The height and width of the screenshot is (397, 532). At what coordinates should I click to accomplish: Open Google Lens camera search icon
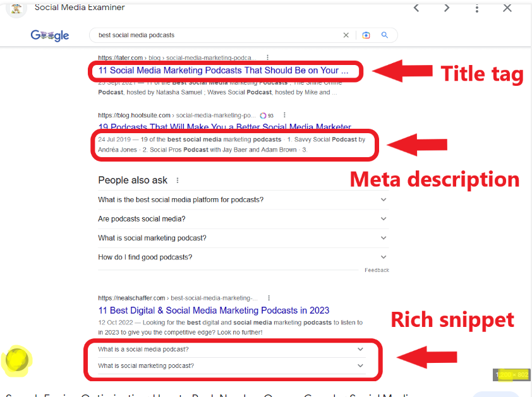pos(366,35)
